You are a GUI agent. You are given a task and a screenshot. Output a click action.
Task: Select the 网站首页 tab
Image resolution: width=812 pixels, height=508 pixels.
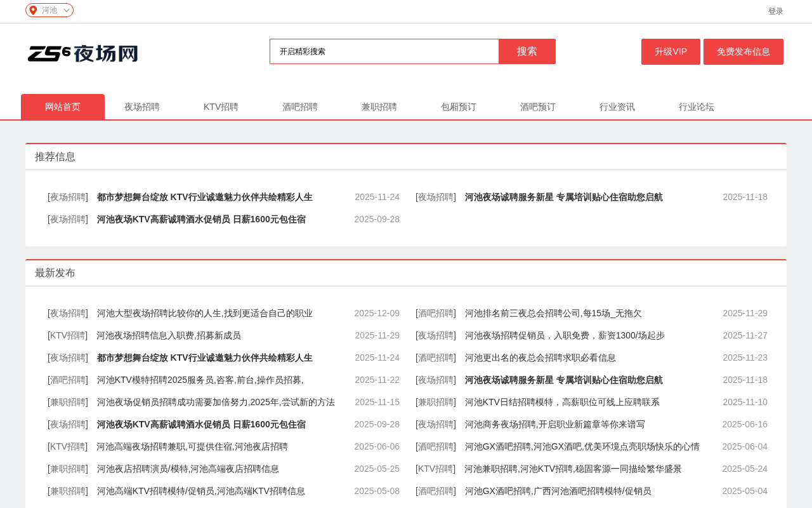point(63,107)
